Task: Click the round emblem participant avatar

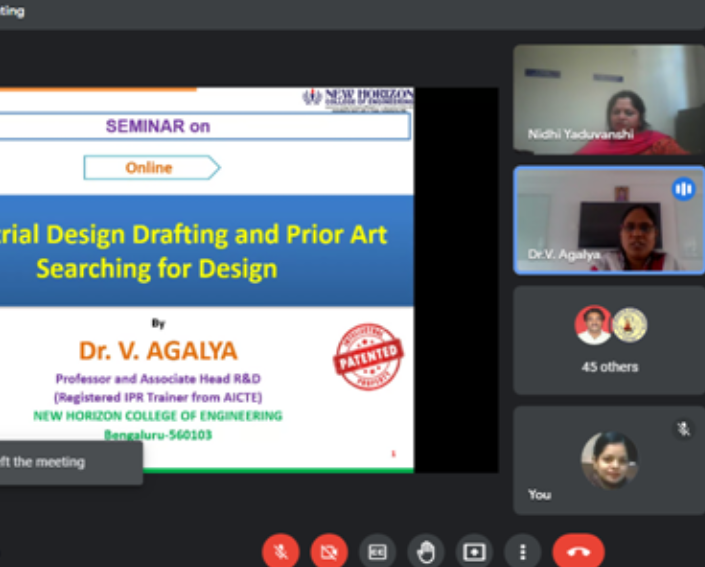Action: 630,325
